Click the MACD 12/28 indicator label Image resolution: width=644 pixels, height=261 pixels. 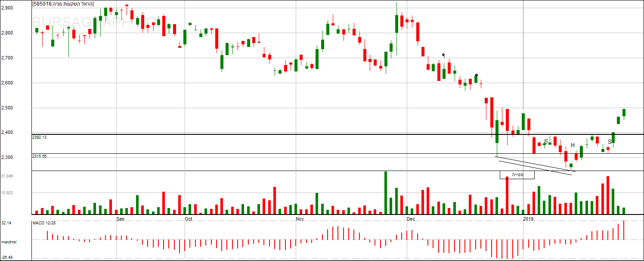tap(45, 223)
